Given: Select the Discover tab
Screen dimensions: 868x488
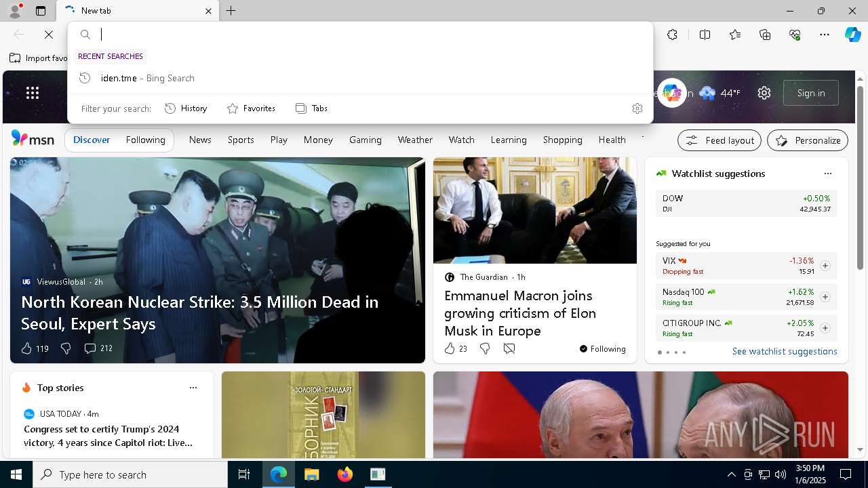Looking at the screenshot, I should point(92,140).
